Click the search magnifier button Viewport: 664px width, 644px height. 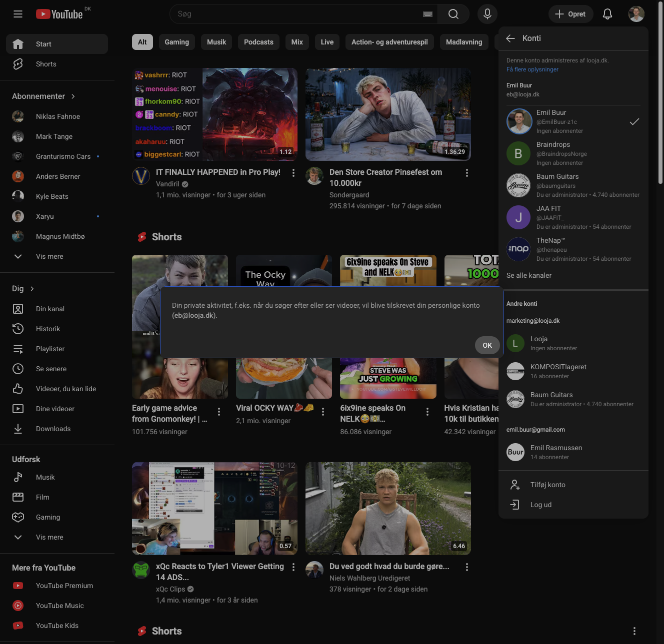point(453,14)
